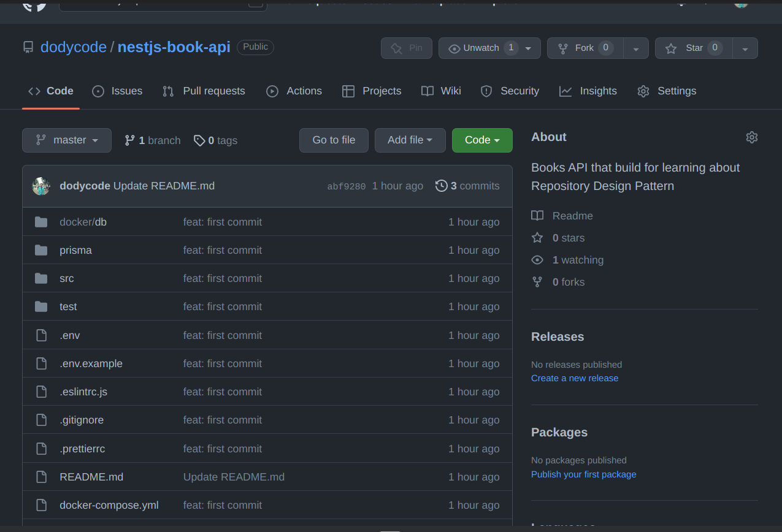
Task: Click the branch icon next to 1 branch
Action: click(x=131, y=140)
